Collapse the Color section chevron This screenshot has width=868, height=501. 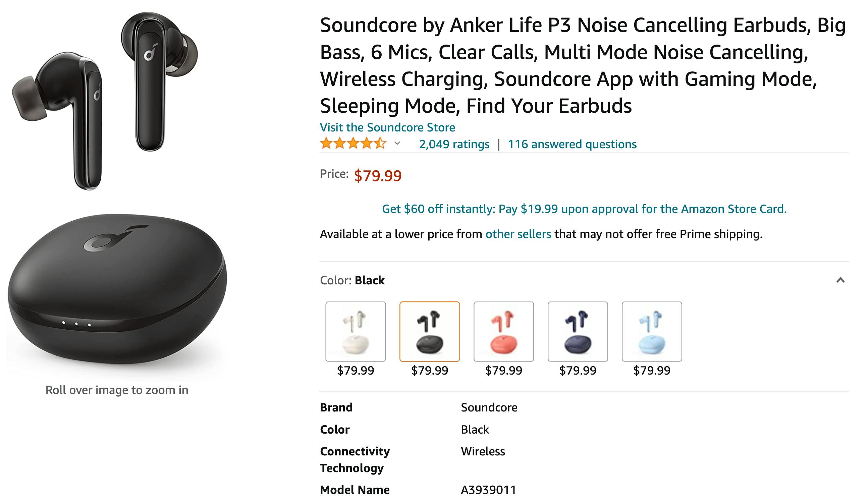click(840, 280)
